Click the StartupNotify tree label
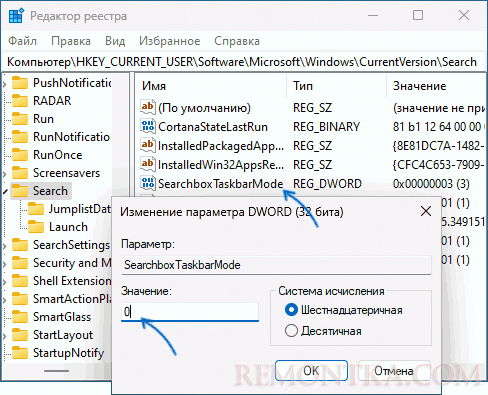 tap(68, 353)
